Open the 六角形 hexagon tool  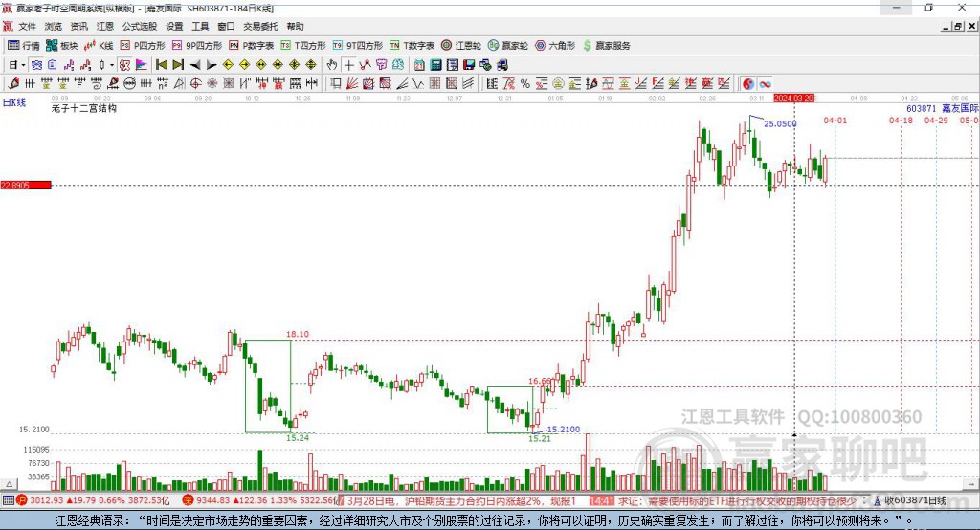555,46
